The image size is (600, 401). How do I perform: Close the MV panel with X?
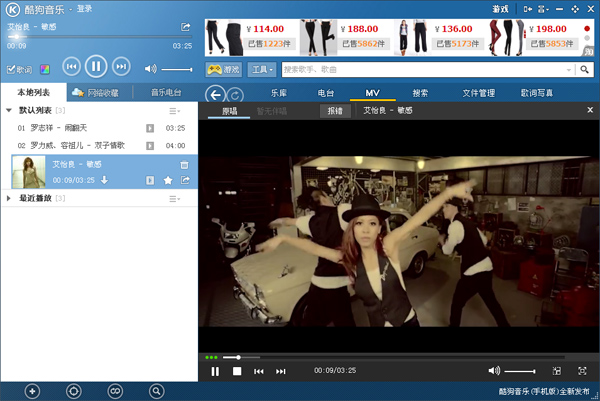[x=590, y=110]
